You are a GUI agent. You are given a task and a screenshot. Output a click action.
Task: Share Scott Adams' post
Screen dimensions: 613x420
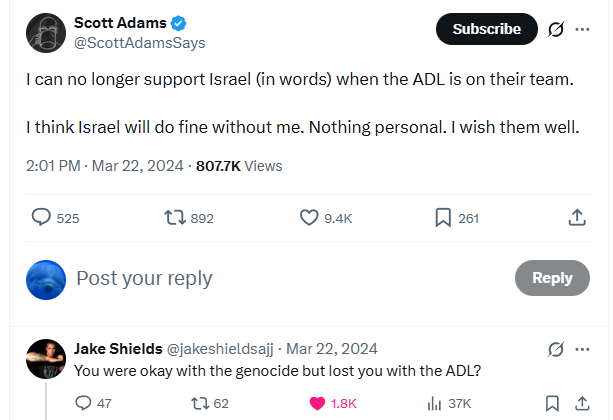tap(576, 217)
